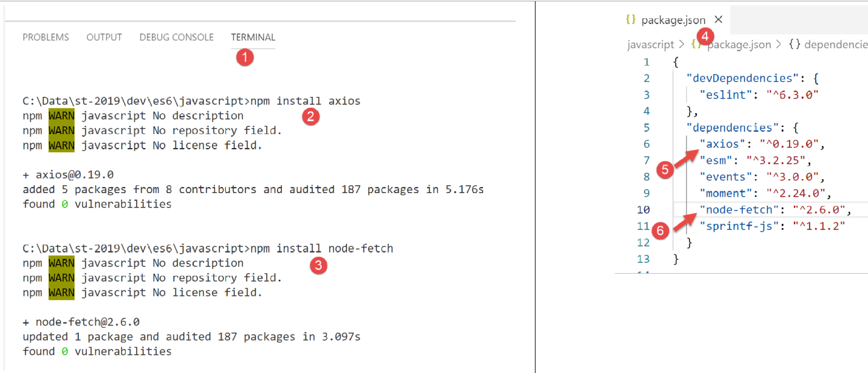Activate the package.json editor tab
The width and height of the screenshot is (868, 373).
click(x=673, y=20)
